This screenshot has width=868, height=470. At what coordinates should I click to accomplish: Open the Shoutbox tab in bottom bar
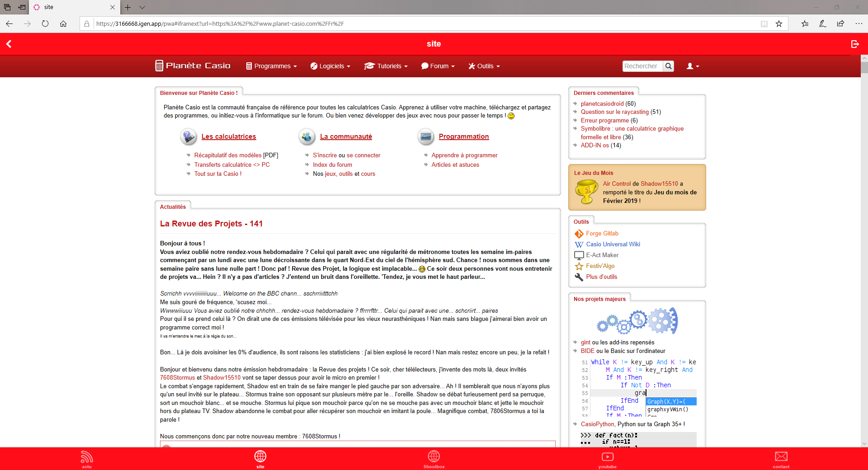click(x=434, y=459)
